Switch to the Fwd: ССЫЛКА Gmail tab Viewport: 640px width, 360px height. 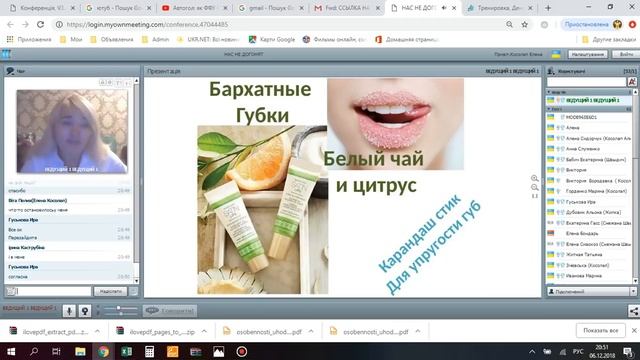click(347, 8)
